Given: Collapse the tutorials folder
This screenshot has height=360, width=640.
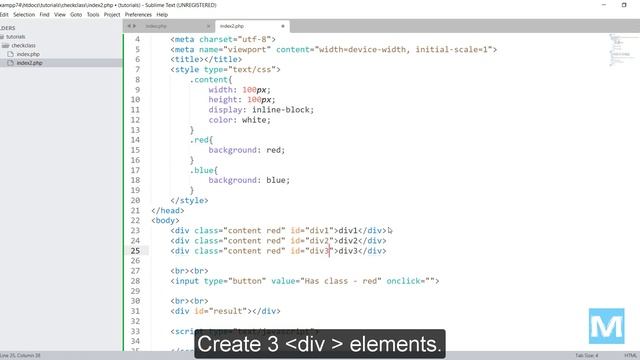Looking at the screenshot, I should 2,37.
